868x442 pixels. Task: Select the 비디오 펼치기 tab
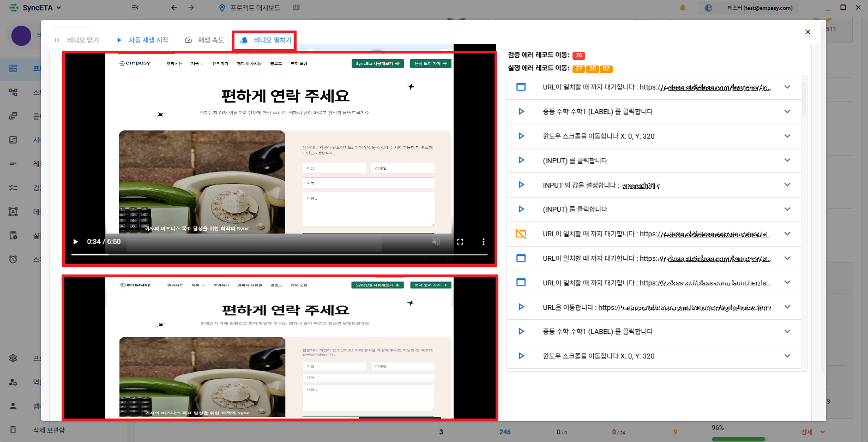[x=266, y=40]
